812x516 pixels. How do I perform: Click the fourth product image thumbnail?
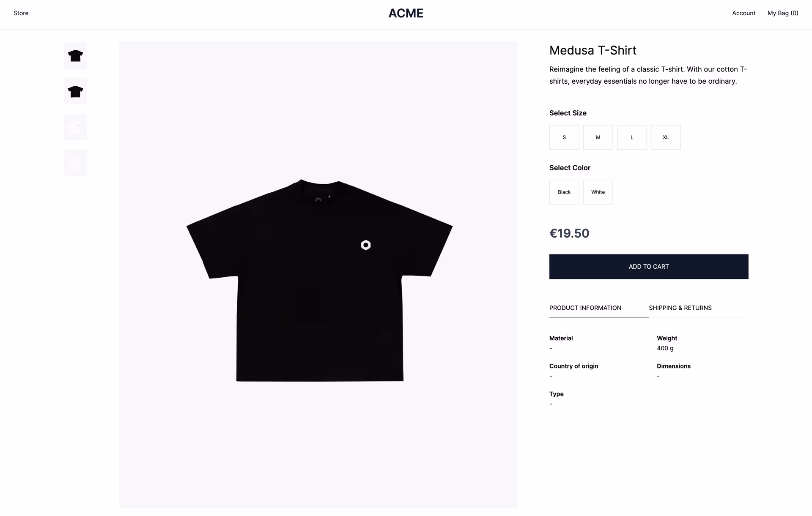75,162
